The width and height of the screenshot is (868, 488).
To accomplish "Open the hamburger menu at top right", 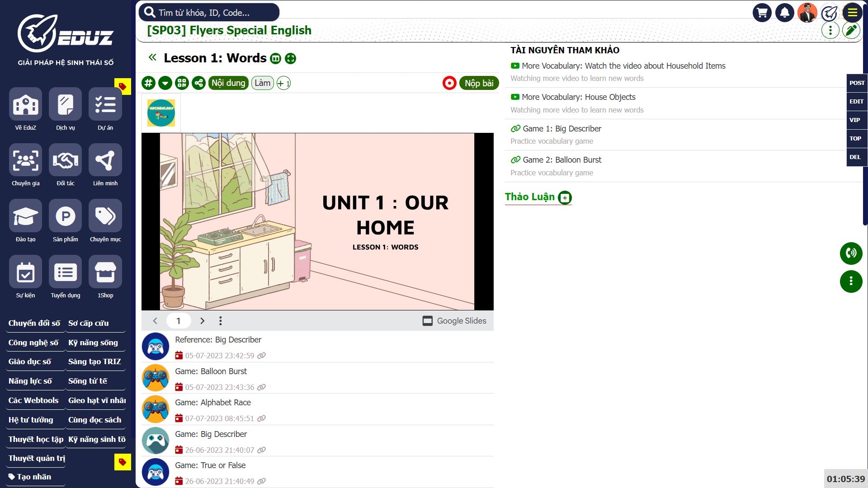I will (x=852, y=13).
